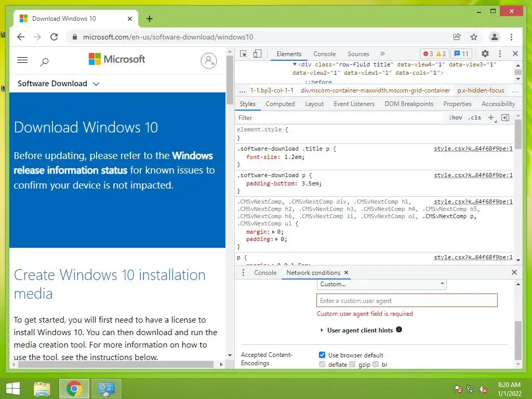Bookmark this page star icon
Image resolution: width=532 pixels, height=399 pixels.
click(474, 37)
